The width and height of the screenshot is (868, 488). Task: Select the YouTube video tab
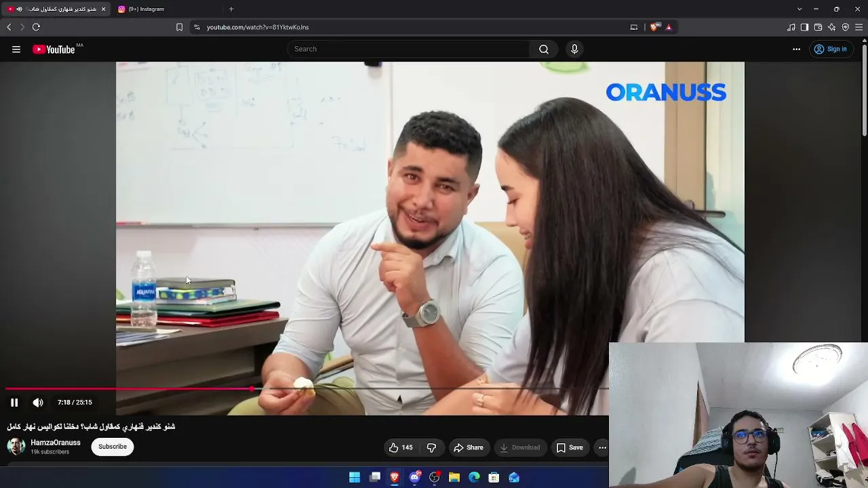click(56, 9)
